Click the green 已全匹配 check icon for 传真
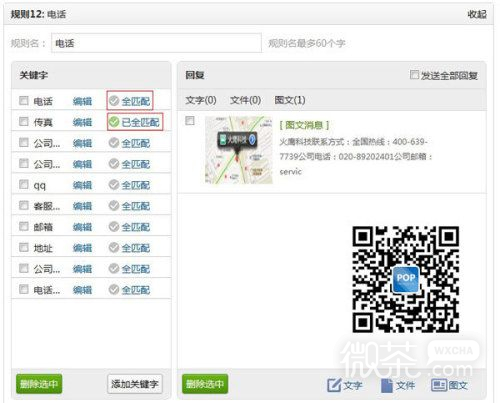500x403 pixels. click(114, 122)
